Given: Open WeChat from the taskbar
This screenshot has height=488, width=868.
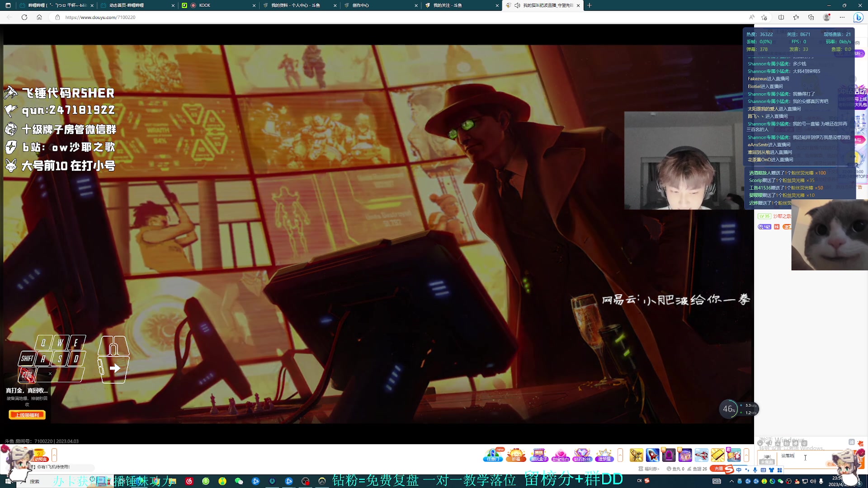Looking at the screenshot, I should (x=239, y=481).
